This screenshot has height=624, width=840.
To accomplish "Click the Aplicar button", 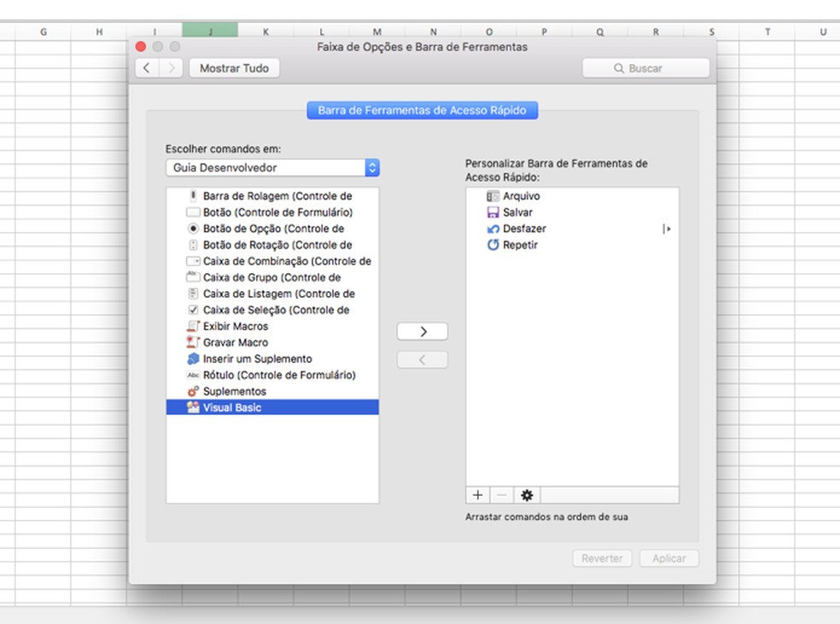I will [x=669, y=558].
